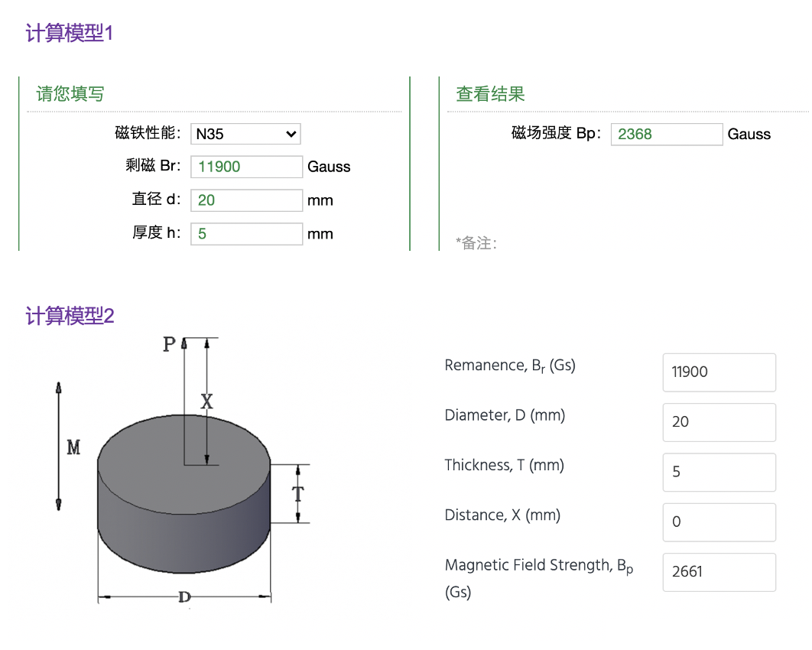
Task: Click the Distance X input field
Action: point(719,522)
